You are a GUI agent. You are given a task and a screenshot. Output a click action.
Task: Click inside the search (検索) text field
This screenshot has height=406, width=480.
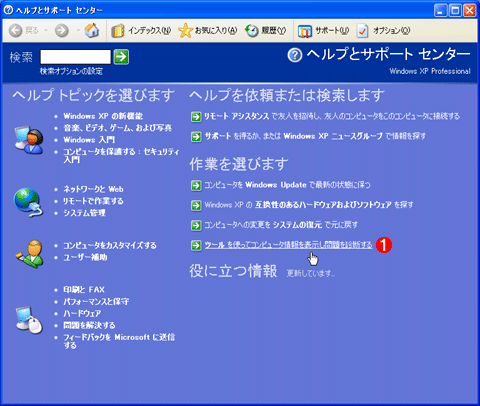click(75, 57)
